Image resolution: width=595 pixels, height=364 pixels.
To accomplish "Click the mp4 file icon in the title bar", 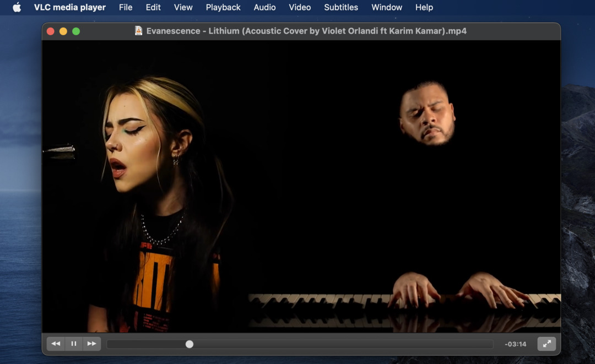I will (x=138, y=31).
